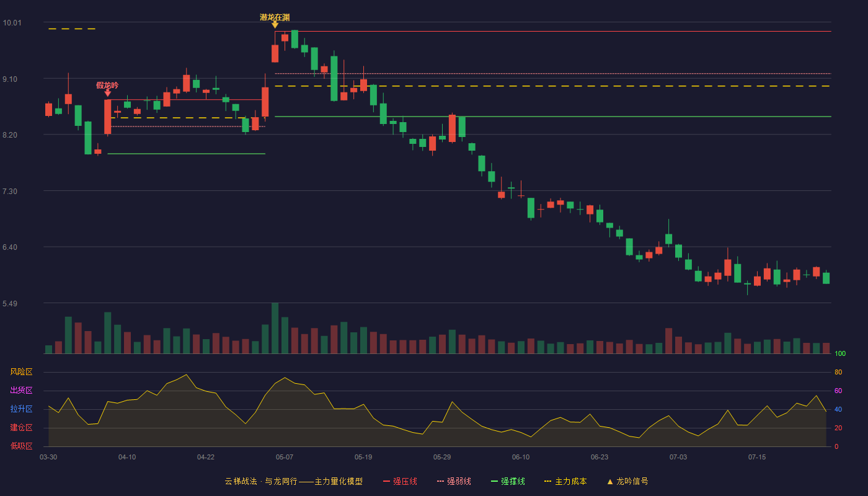The height and width of the screenshot is (496, 868).
Task: Click the 低吸区 zone label
Action: (x=21, y=446)
